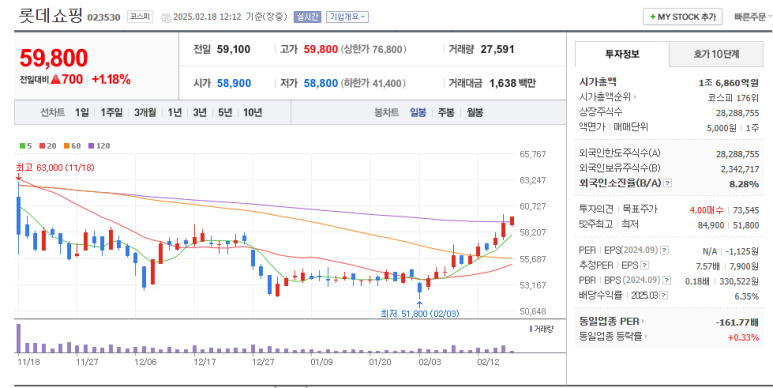
Task: Show the 10년 line chart
Action: (252, 112)
